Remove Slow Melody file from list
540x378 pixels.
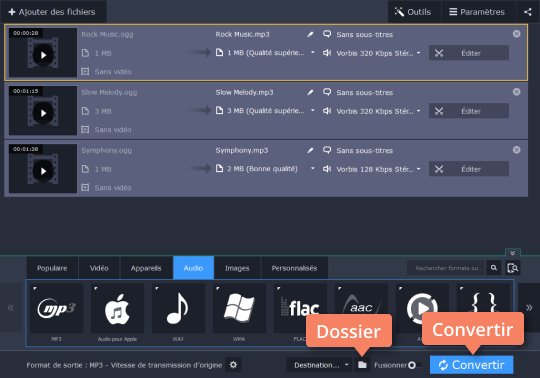[x=517, y=92]
